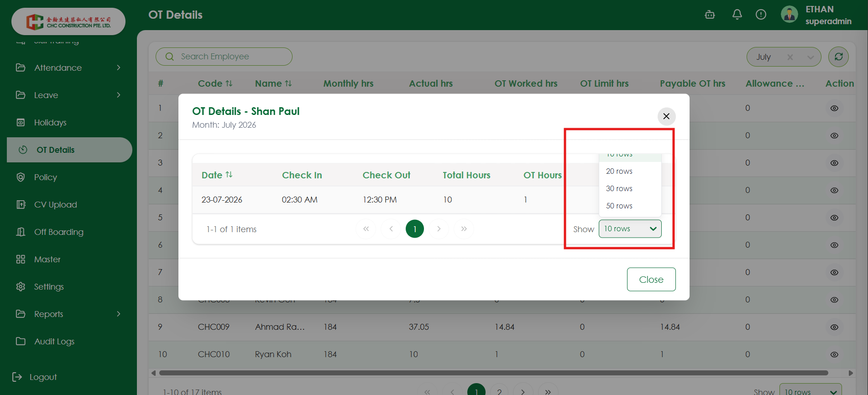View OT details eye icon for row 6
The width and height of the screenshot is (868, 395).
click(834, 245)
